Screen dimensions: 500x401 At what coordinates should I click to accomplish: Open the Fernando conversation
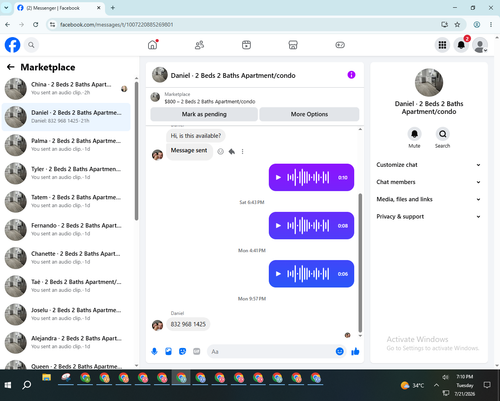[x=66, y=230]
